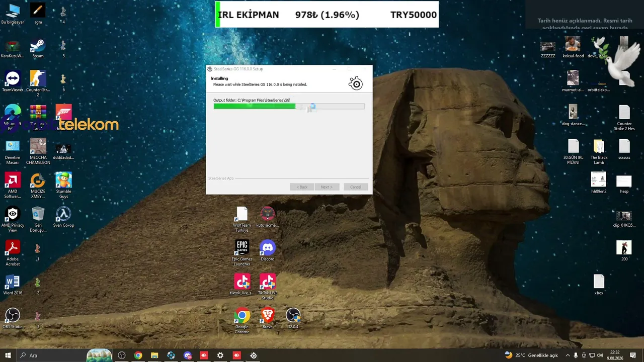Click the microphone icon in system tray
The width and height of the screenshot is (644, 362).
pos(576,355)
